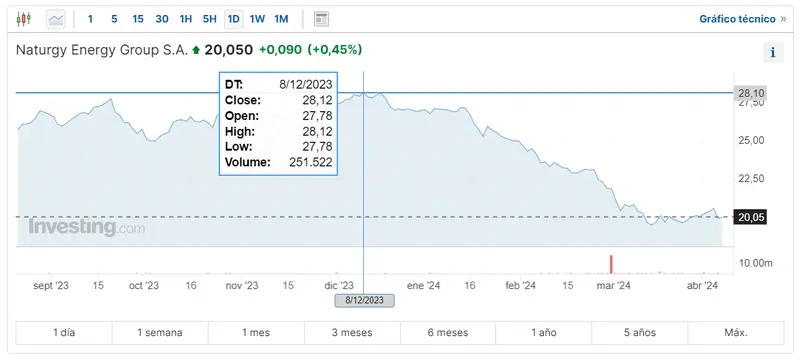This screenshot has width=800, height=362.
Task: Click the dic '23 axis label
Action: 339,286
